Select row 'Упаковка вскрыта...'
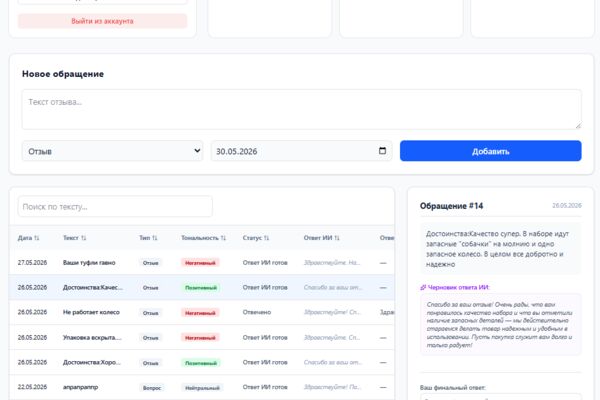Viewport: 600px width, 400px height. 202,338
